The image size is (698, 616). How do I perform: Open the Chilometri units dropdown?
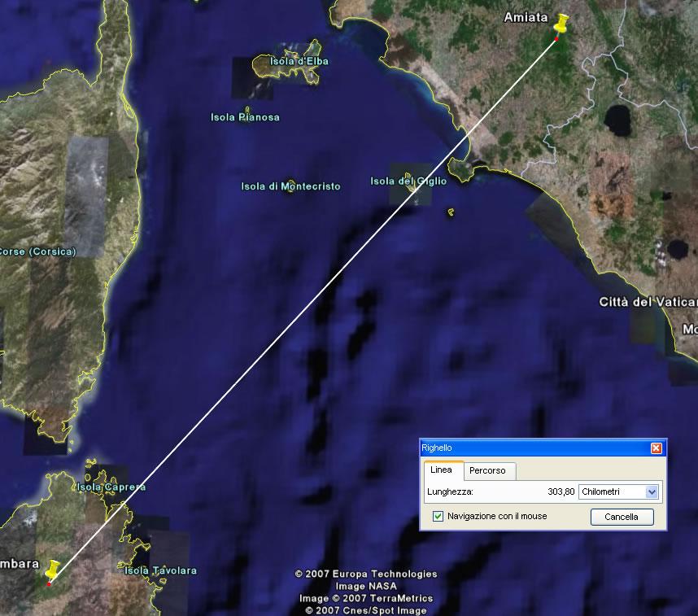[618, 491]
